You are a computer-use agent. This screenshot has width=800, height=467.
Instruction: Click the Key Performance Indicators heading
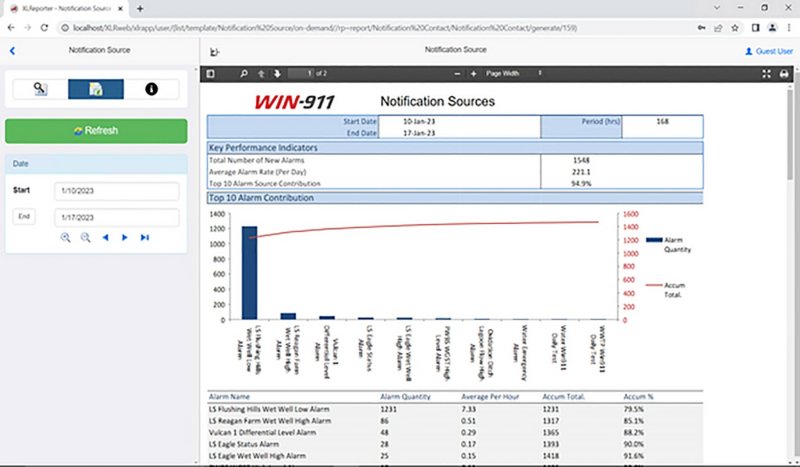pyautogui.click(x=263, y=148)
